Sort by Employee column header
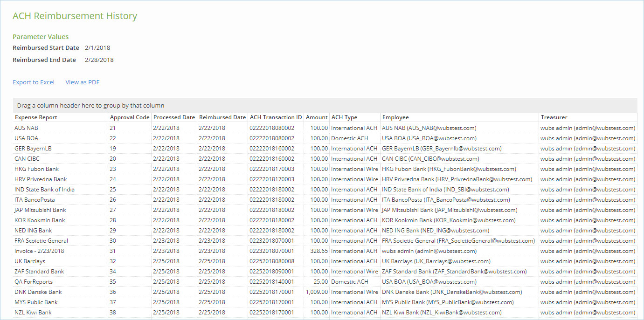Screen dimensions: 644x320 pos(395,117)
